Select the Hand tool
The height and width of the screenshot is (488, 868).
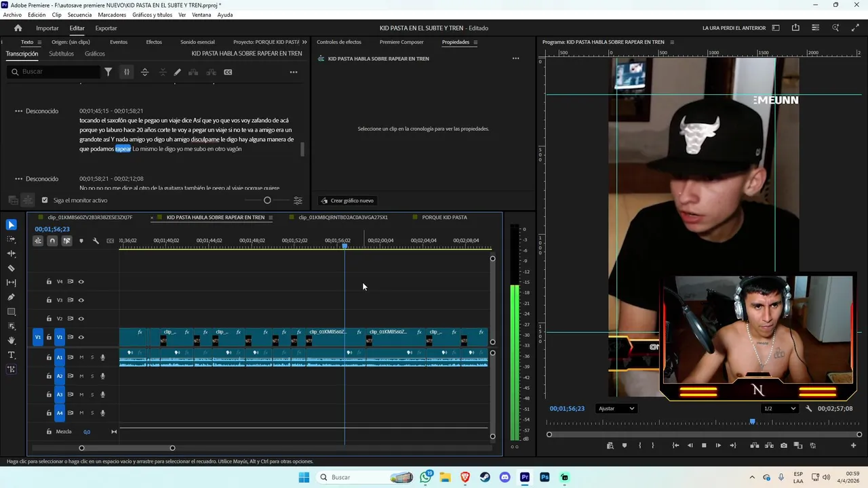pos(12,340)
